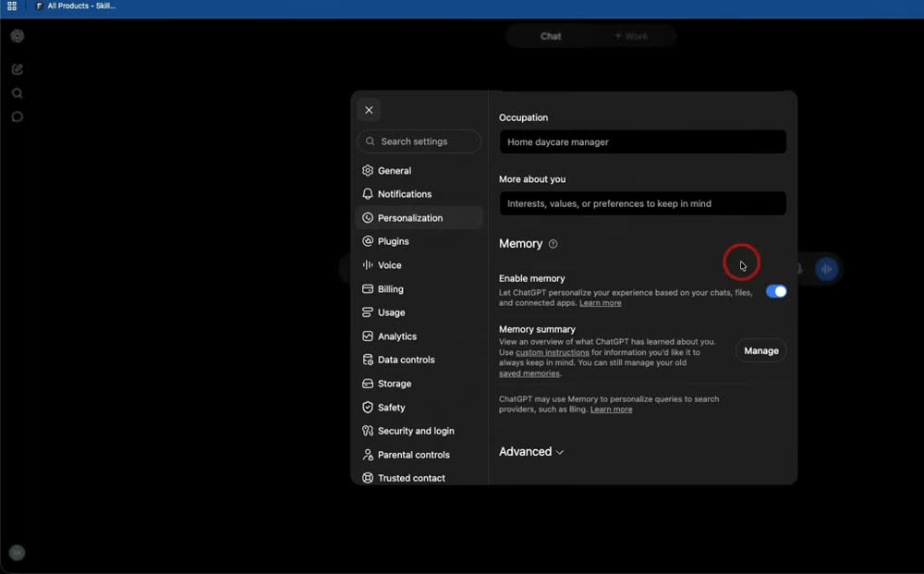Click the Usage icon in settings
This screenshot has width=924, height=574.
pyautogui.click(x=368, y=312)
